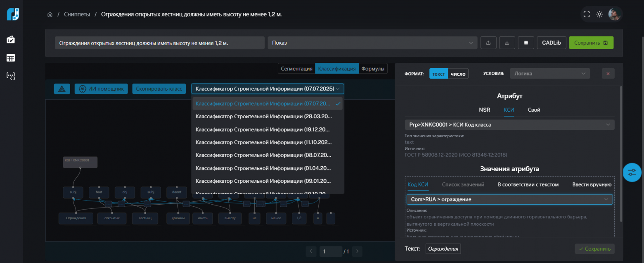This screenshot has width=644, height=263.
Task: Set format toggle to текст
Action: [438, 74]
